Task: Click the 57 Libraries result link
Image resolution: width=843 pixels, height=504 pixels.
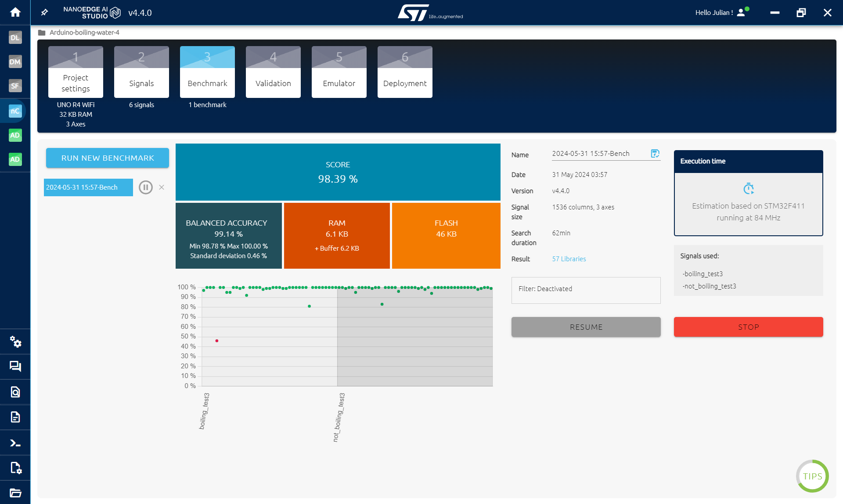Action: pyautogui.click(x=569, y=259)
